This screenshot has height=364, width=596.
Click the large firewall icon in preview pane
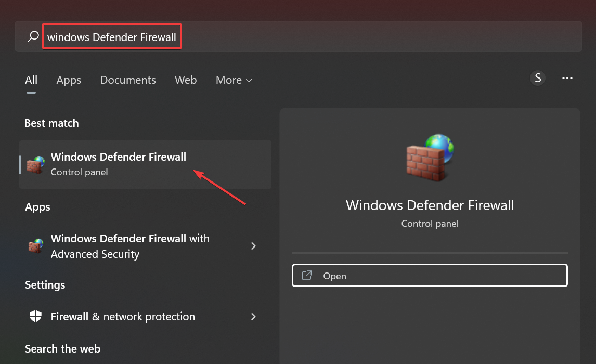click(430, 158)
